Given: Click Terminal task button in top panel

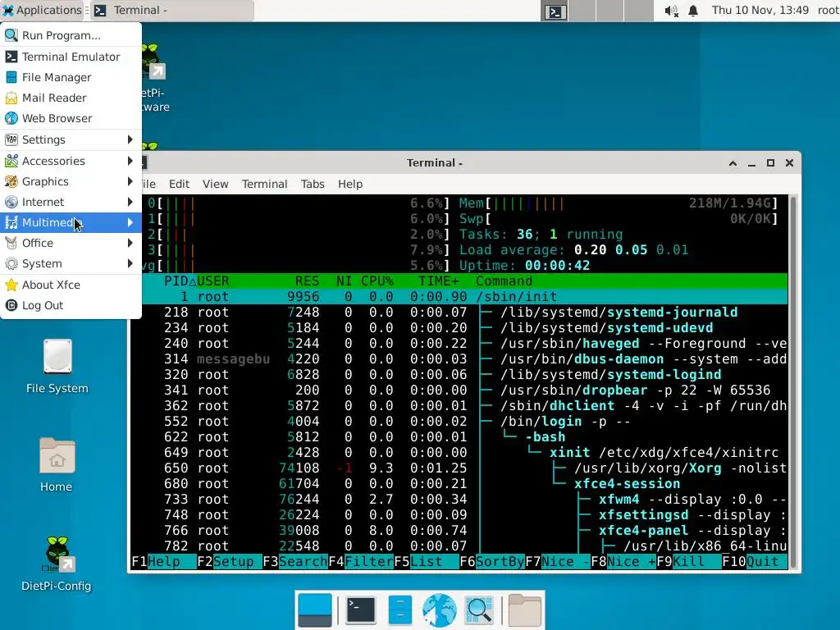Looking at the screenshot, I should 171,11.
